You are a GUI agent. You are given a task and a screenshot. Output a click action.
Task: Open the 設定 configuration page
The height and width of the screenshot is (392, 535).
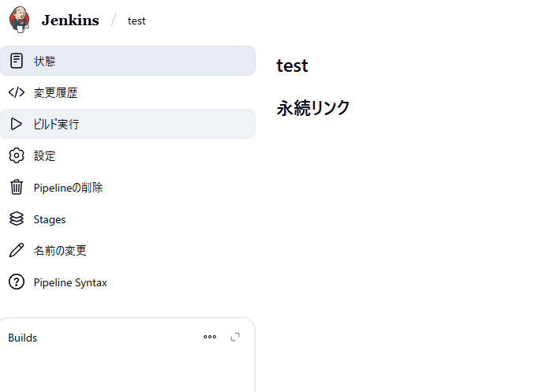point(45,155)
